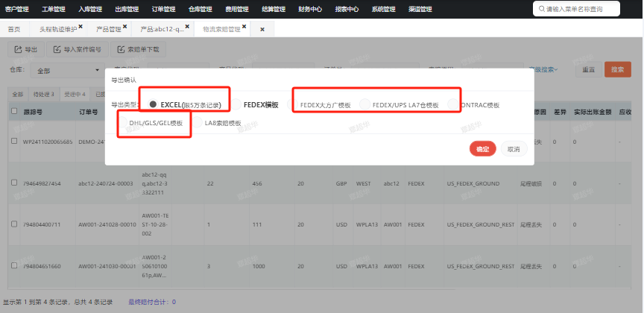Select the 受理中 4 status tab
The width and height of the screenshot is (644, 313).
click(x=75, y=94)
